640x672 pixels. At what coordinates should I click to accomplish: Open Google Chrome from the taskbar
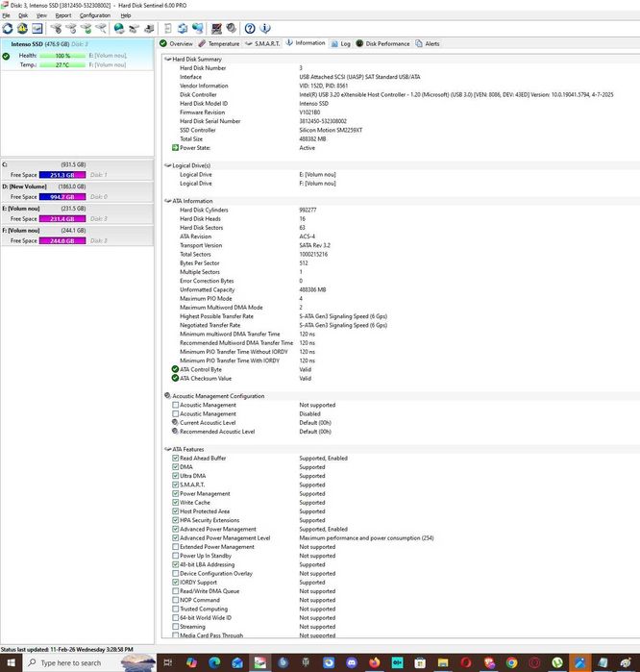(x=511, y=663)
